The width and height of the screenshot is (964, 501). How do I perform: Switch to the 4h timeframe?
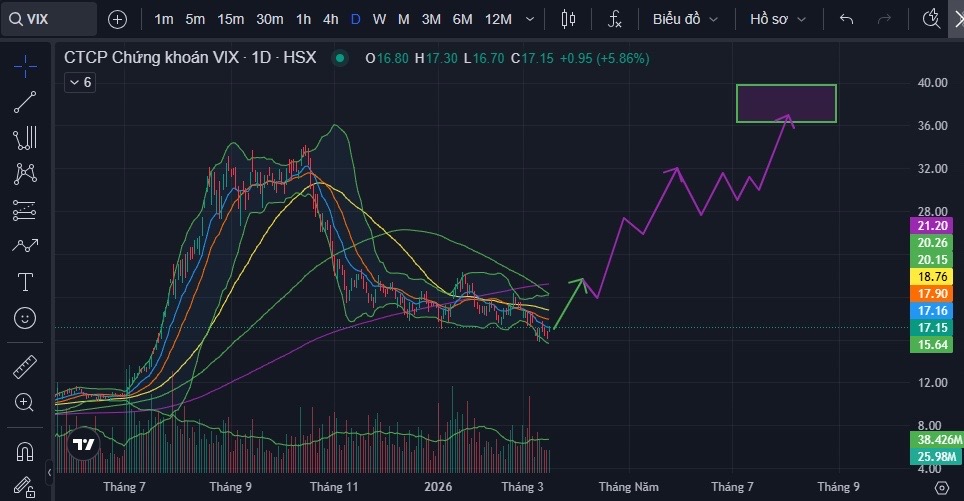(x=331, y=20)
